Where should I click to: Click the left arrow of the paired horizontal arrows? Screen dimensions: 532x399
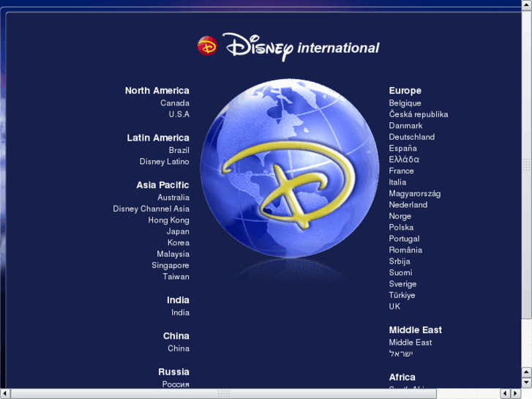pyautogui.click(x=505, y=394)
